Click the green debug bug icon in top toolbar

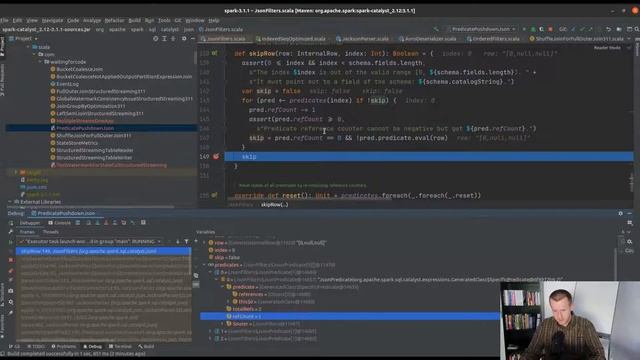pos(533,29)
